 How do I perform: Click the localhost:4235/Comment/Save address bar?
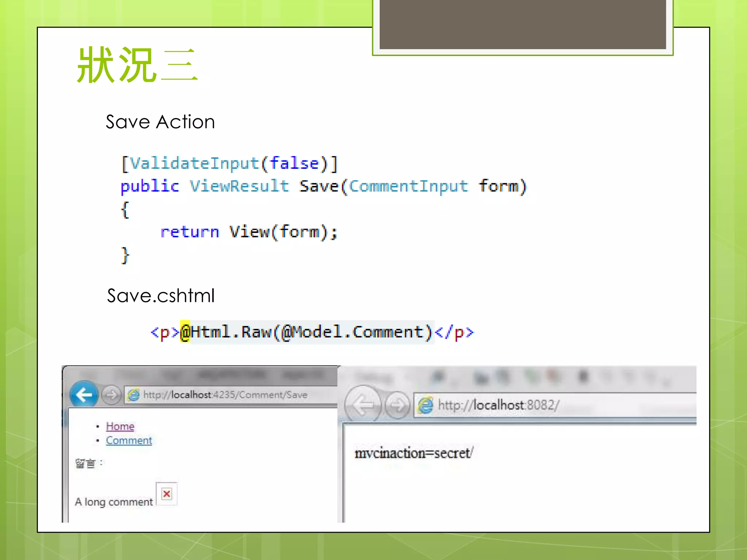pos(231,395)
